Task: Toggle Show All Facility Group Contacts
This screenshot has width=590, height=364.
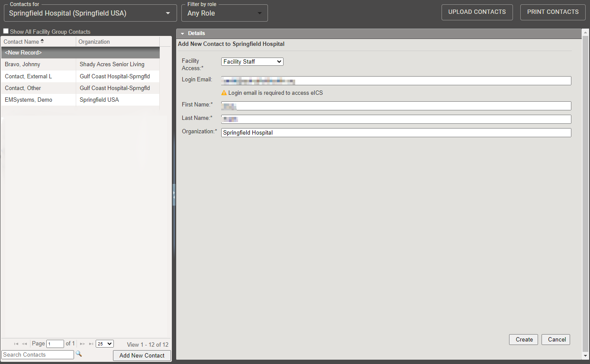Action: coord(6,31)
